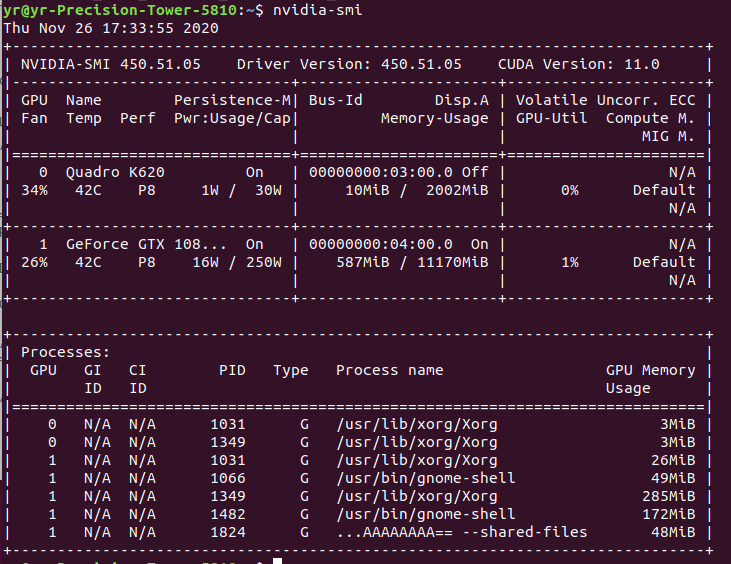Select memory usage 587MiB / 11170MiB
Viewport: 731px width, 564px height.
[x=412, y=262]
